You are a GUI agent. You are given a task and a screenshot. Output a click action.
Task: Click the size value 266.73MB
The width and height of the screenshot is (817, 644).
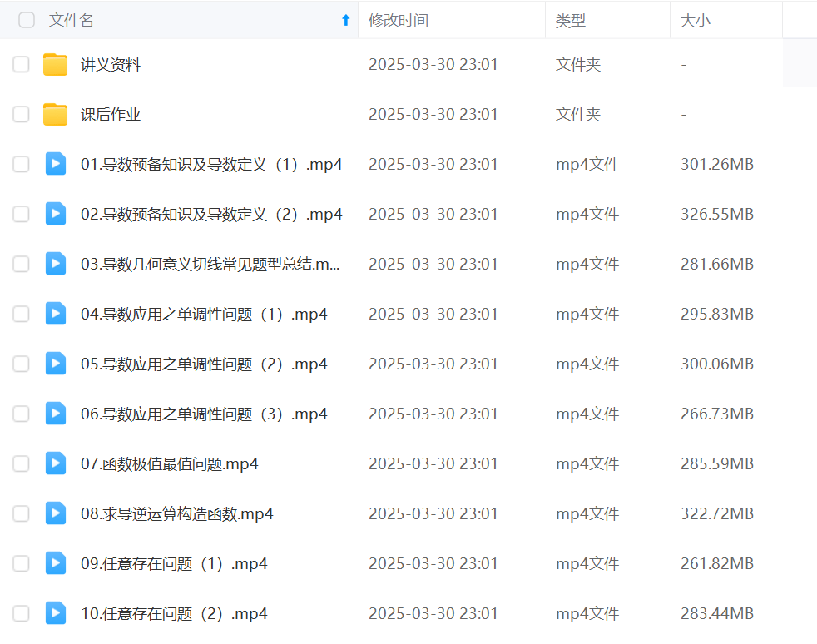[x=717, y=414]
